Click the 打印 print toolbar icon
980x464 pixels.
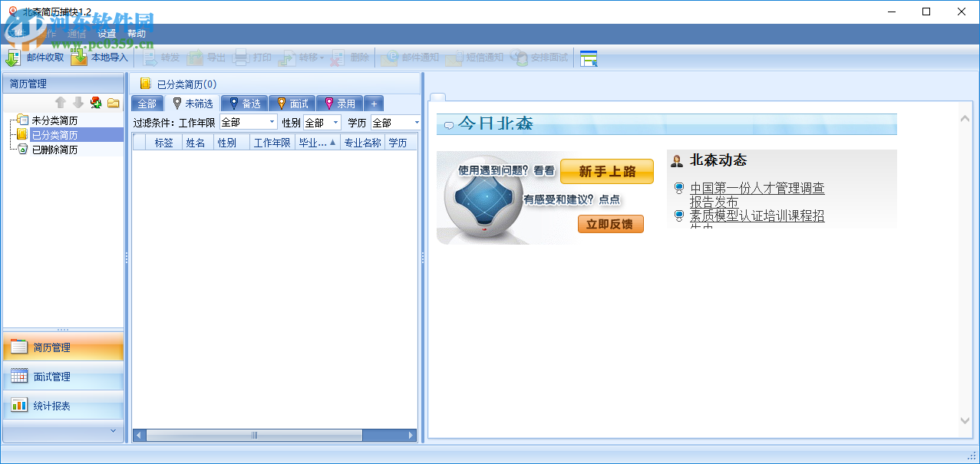pos(241,58)
